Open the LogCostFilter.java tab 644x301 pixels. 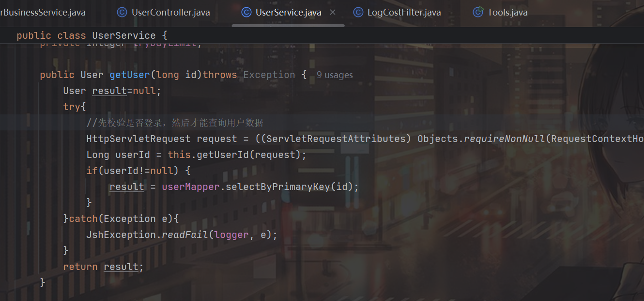[404, 12]
